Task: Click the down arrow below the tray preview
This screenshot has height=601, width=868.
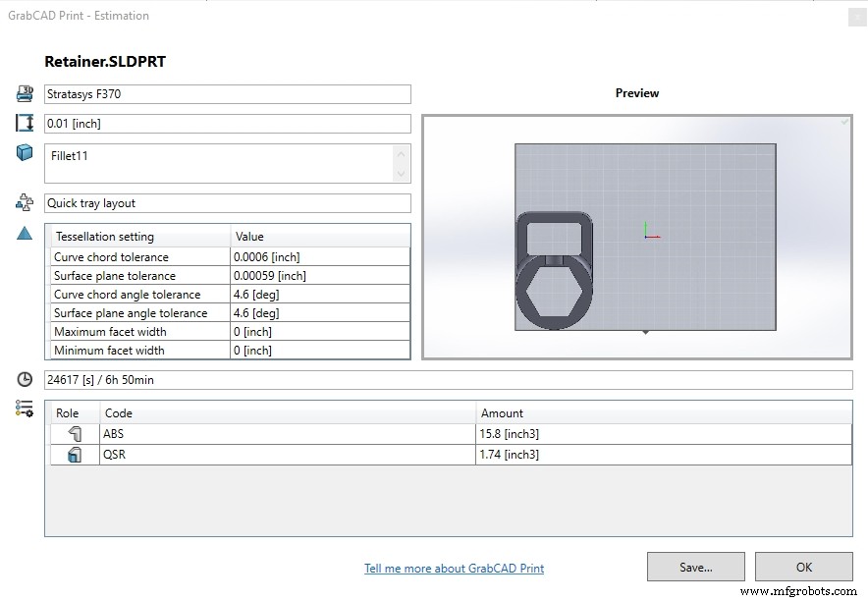Action: tap(645, 332)
